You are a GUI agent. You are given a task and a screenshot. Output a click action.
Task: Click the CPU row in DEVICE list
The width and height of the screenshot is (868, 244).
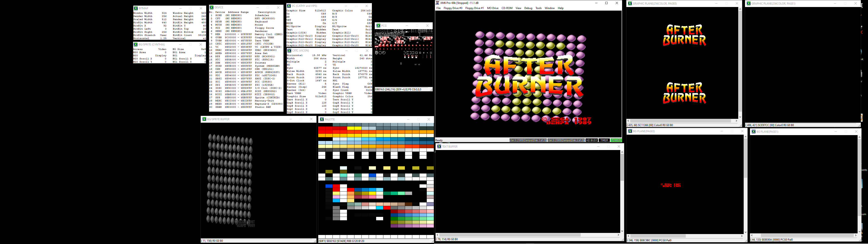click(x=246, y=19)
